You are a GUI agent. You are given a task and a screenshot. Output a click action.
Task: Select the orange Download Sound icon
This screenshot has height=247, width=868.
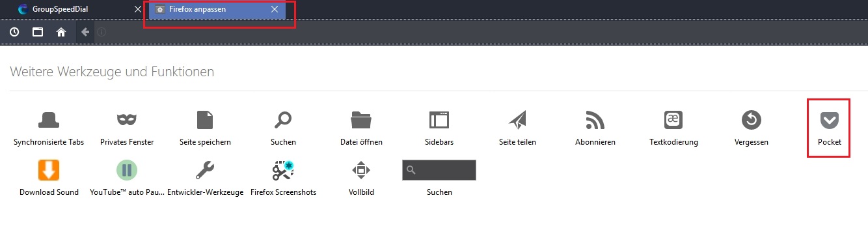pyautogui.click(x=49, y=170)
